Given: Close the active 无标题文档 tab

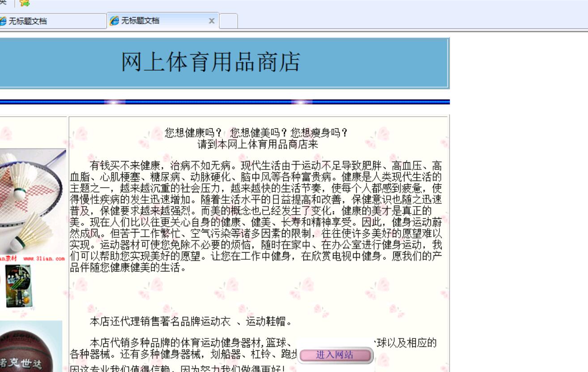Looking at the screenshot, I should [x=212, y=21].
